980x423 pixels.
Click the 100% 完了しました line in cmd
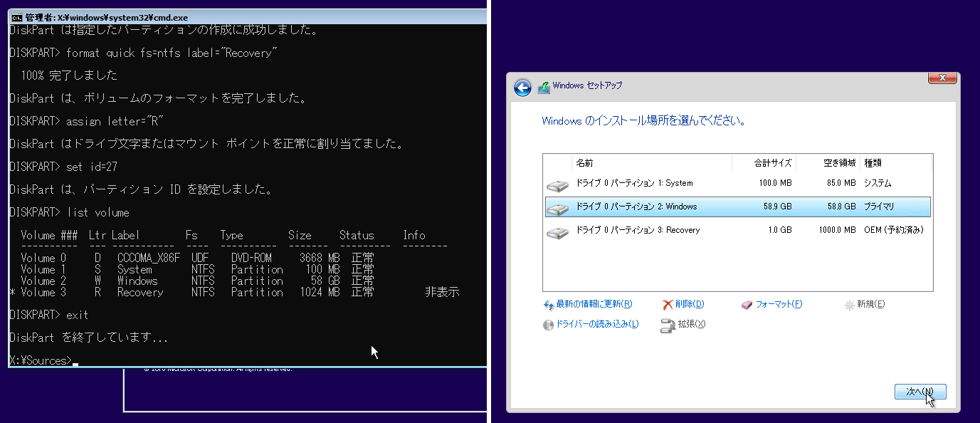(69, 75)
